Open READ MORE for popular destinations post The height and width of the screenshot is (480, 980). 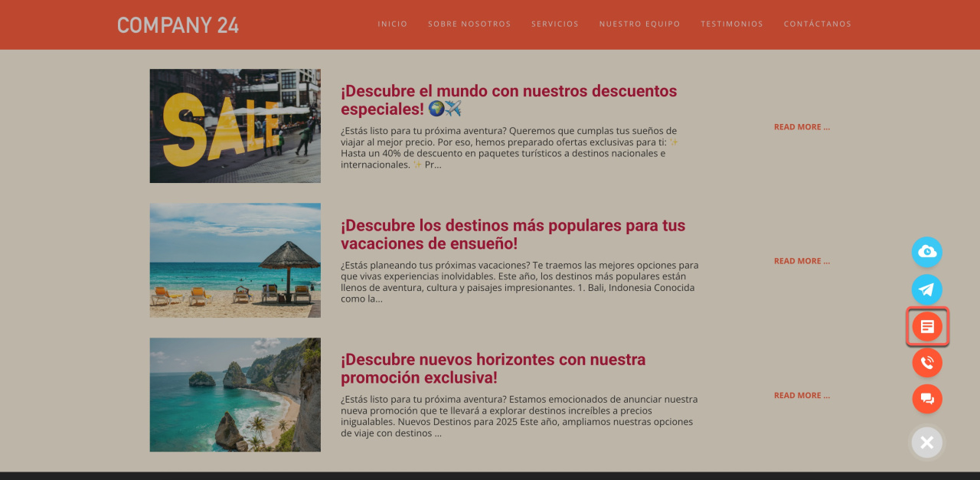pos(802,260)
